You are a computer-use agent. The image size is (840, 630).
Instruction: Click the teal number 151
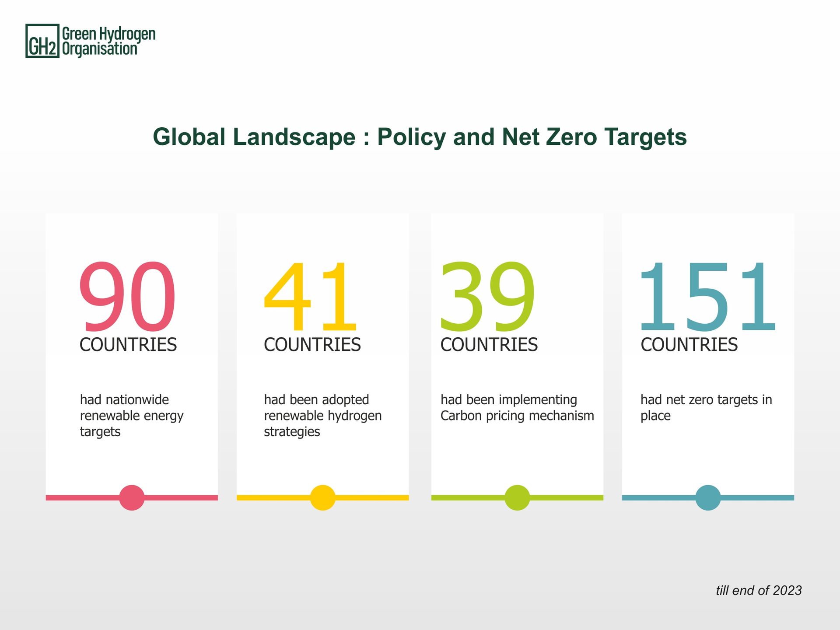(x=707, y=297)
